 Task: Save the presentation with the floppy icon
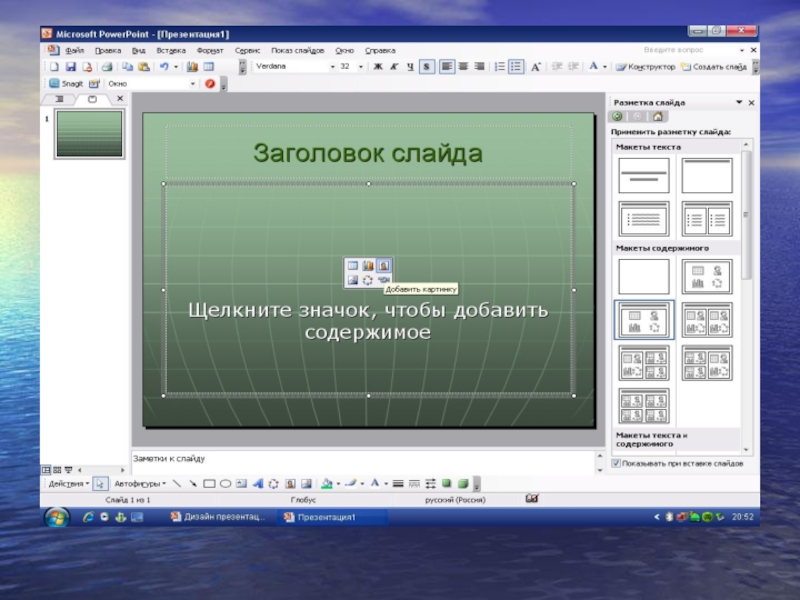(71, 67)
